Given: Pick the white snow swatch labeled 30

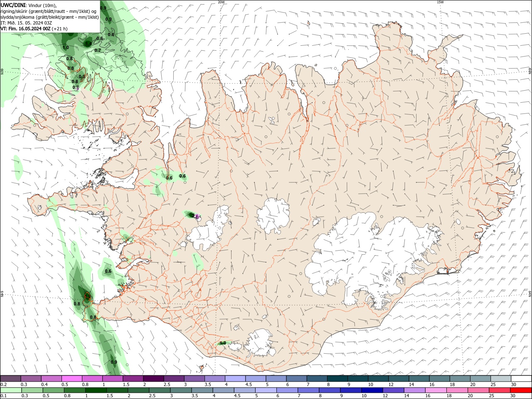Looking at the screenshot, I should [x=521, y=379].
